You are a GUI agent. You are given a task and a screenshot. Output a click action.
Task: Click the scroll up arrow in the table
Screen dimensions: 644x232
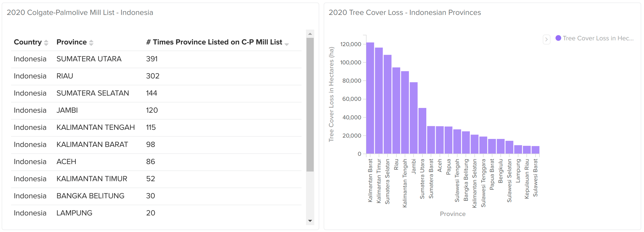310,34
